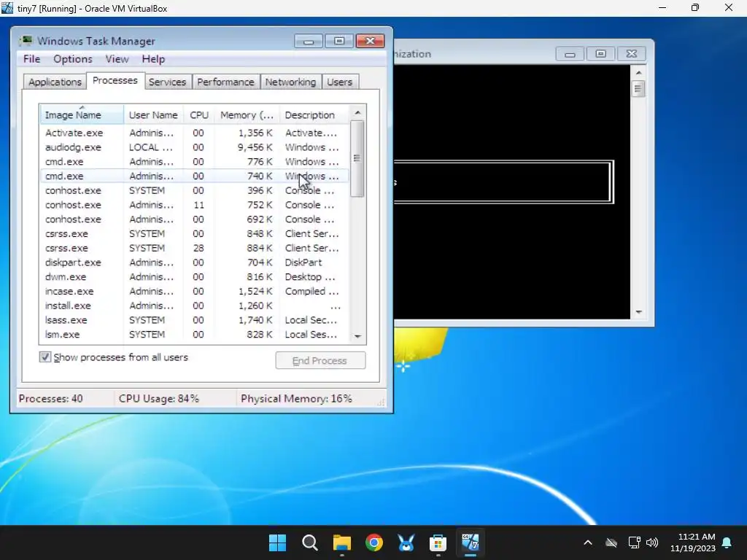The image size is (747, 560).
Task: Click console window scroll down arrow
Action: pos(638,312)
